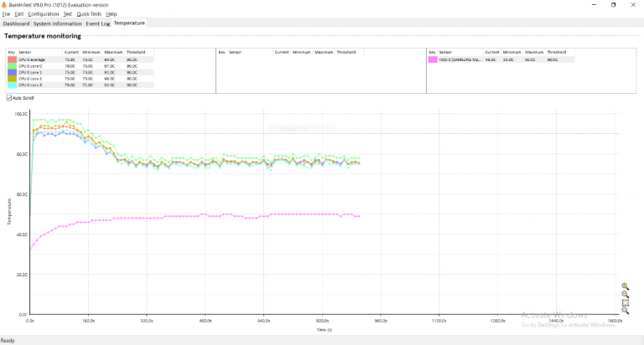644x345 pixels.
Task: Click the CPU 0 core 1 blue color key
Action: click(12, 73)
